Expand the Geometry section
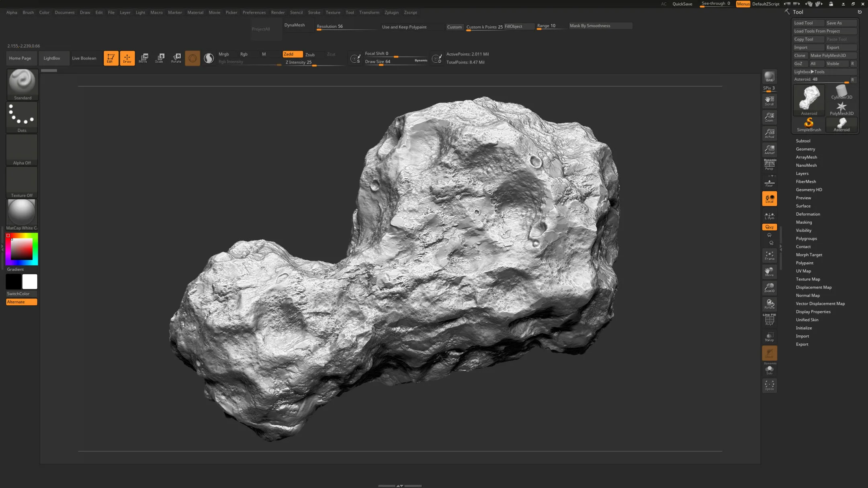868x488 pixels. [805, 149]
